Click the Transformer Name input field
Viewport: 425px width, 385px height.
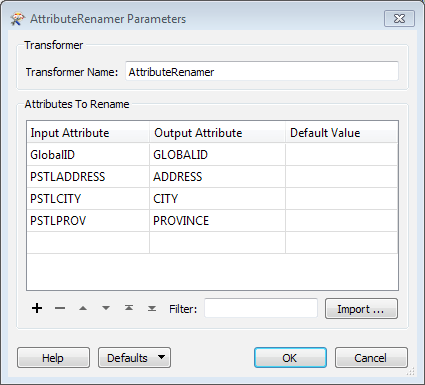coord(262,71)
